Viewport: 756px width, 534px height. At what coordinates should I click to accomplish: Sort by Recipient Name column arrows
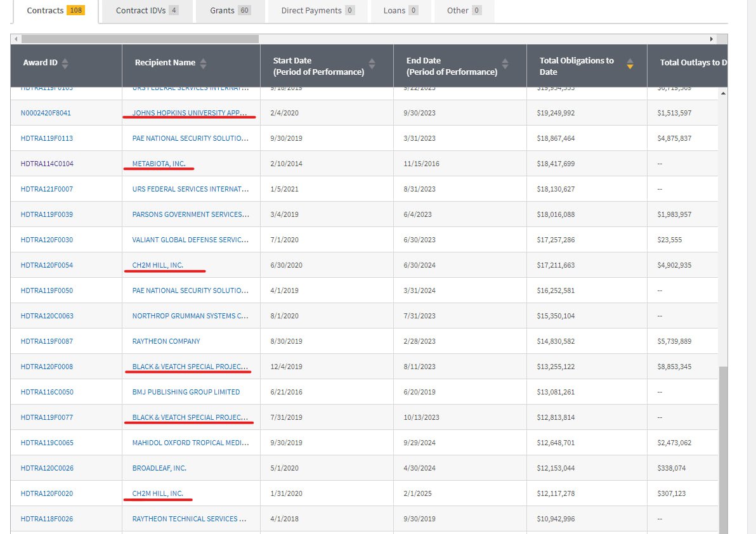pyautogui.click(x=203, y=63)
